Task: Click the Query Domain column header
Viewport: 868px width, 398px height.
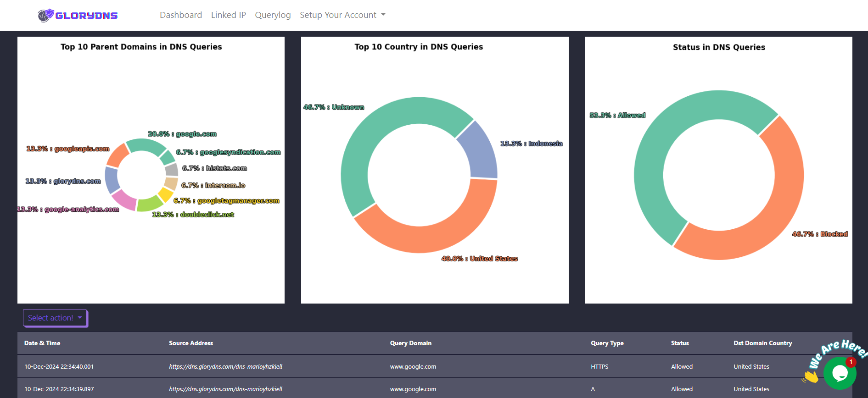Action: (x=411, y=343)
